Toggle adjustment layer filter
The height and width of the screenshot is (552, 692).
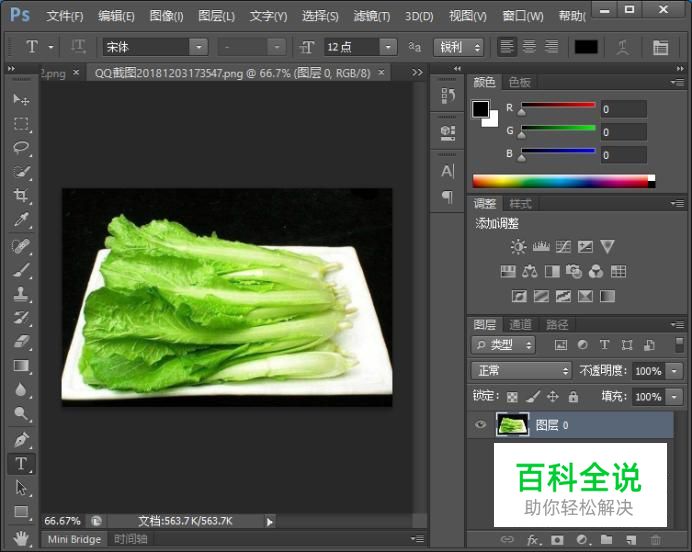coord(583,345)
